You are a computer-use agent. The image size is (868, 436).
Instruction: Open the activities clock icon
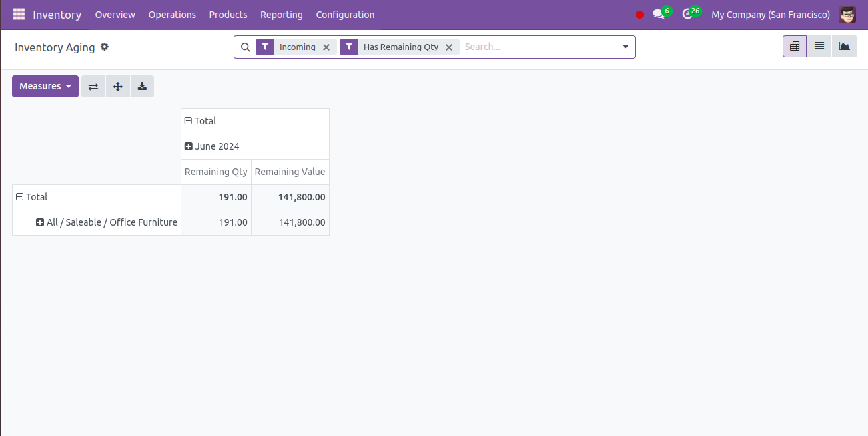click(x=688, y=14)
